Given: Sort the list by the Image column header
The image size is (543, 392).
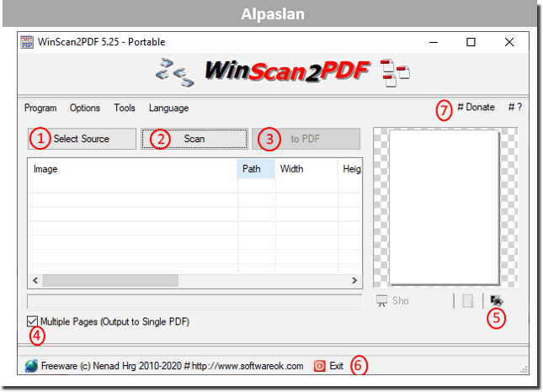Looking at the screenshot, I should point(133,169).
